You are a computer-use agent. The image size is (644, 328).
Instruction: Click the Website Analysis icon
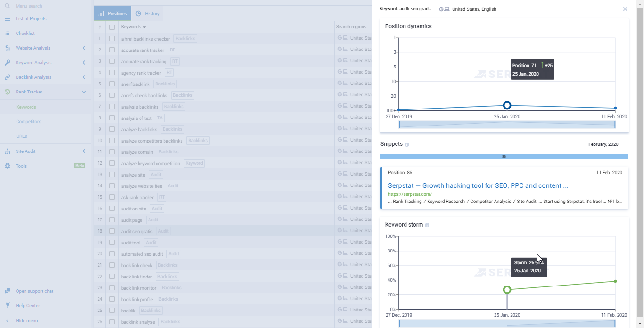[x=7, y=48]
